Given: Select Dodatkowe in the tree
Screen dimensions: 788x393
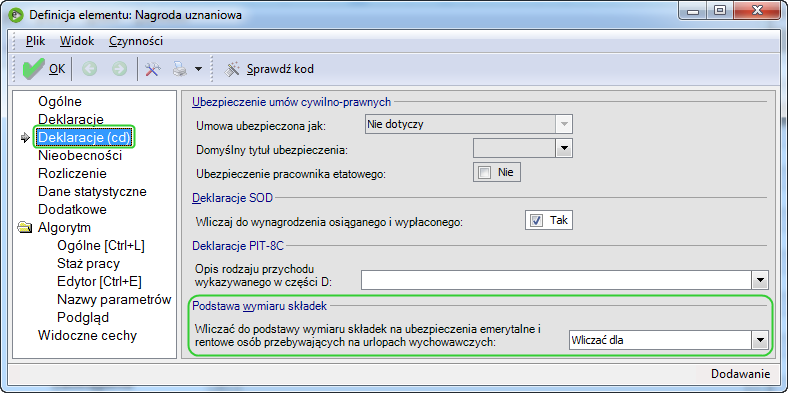Looking at the screenshot, I should pos(72,210).
